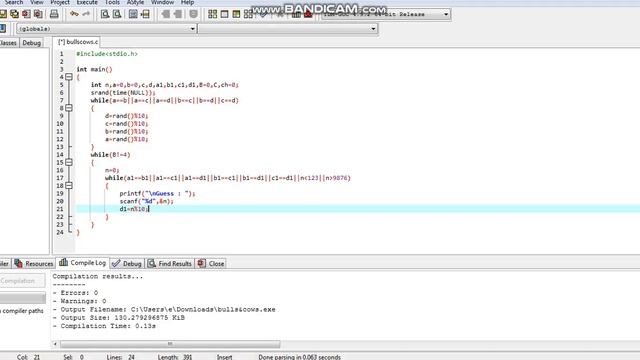Click the int main() code line
640x360 pixels.
click(94, 69)
